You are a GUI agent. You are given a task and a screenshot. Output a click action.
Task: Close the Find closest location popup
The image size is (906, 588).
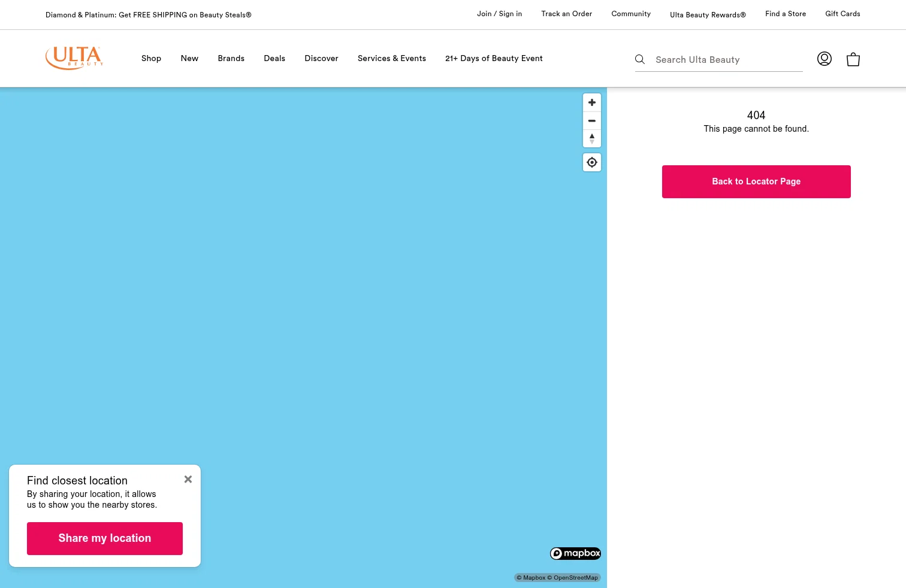(x=188, y=479)
